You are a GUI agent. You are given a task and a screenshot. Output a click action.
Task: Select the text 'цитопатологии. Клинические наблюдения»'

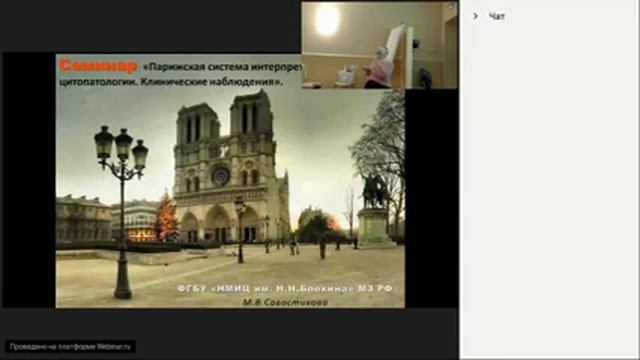(171, 82)
